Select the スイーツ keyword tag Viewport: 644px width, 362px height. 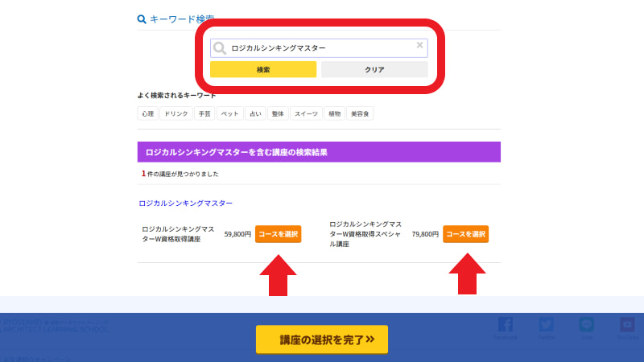pyautogui.click(x=306, y=113)
